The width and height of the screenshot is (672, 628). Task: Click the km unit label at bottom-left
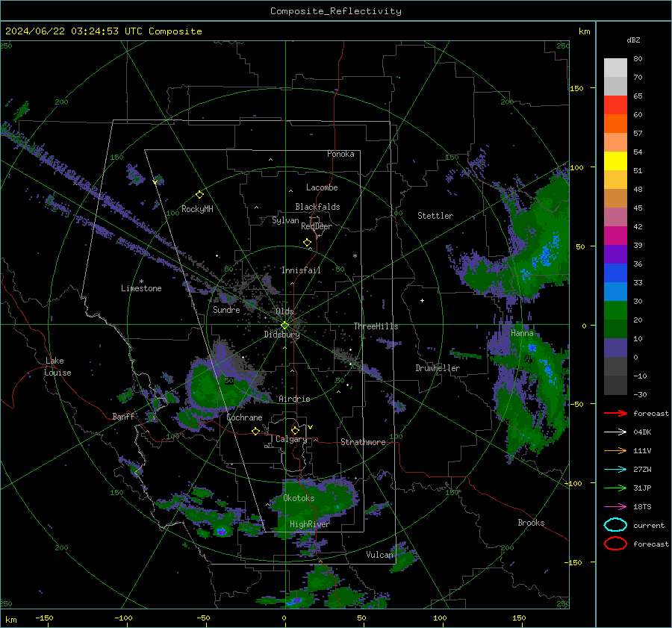pyautogui.click(x=11, y=620)
